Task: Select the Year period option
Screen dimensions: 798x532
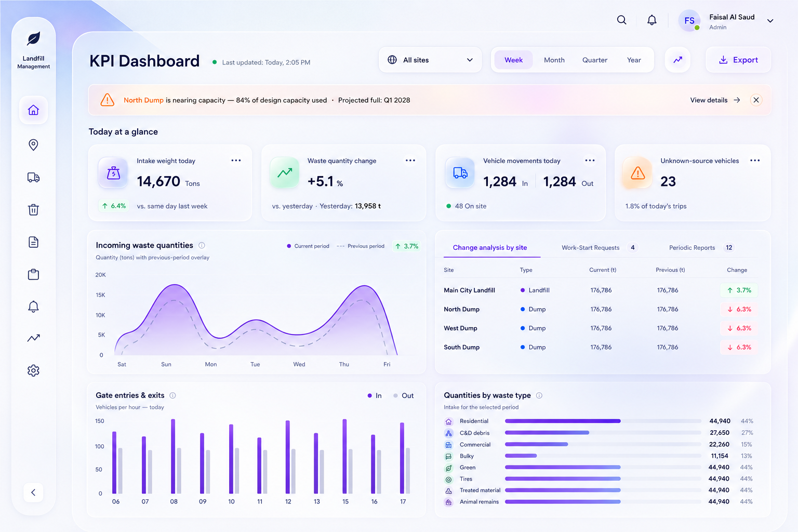Action: pyautogui.click(x=634, y=60)
